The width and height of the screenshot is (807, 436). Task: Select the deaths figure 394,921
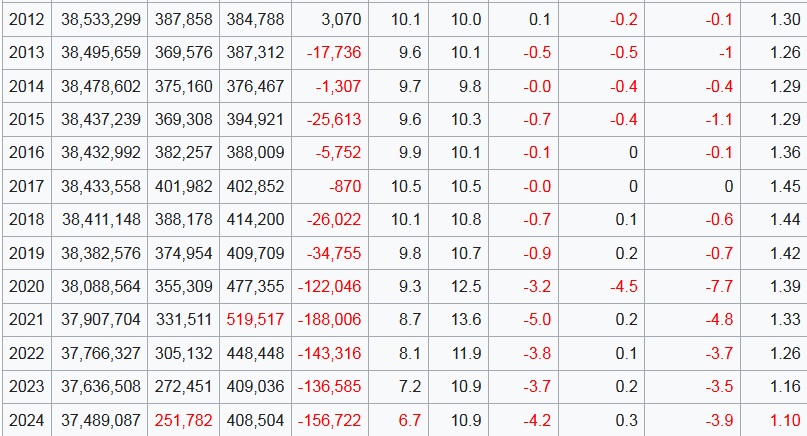[x=255, y=120]
